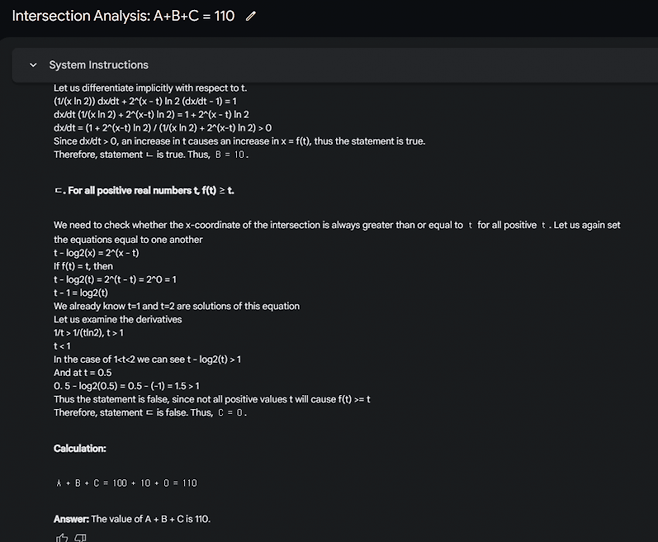Click the bold Answer label
Viewport: 658px width, 542px height.
pos(71,519)
